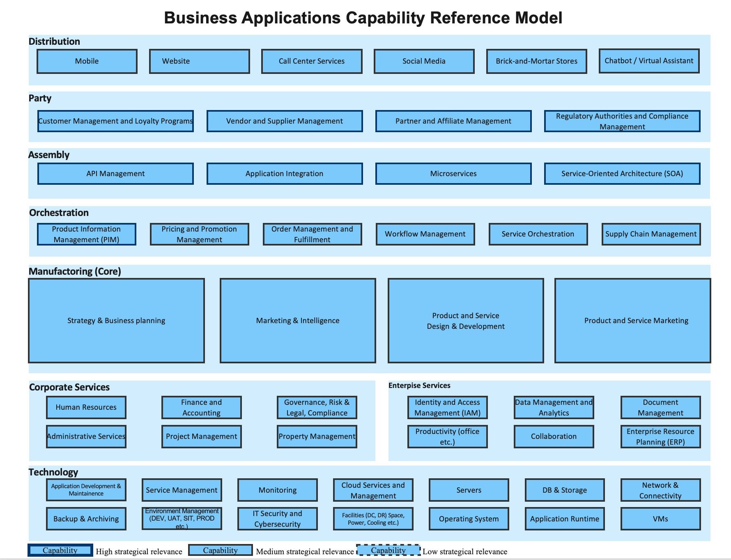Select Product Information Management (PIM) box

pos(86,234)
